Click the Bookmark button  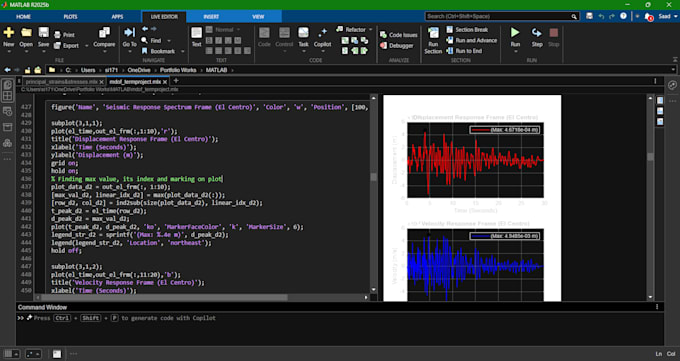(x=158, y=51)
